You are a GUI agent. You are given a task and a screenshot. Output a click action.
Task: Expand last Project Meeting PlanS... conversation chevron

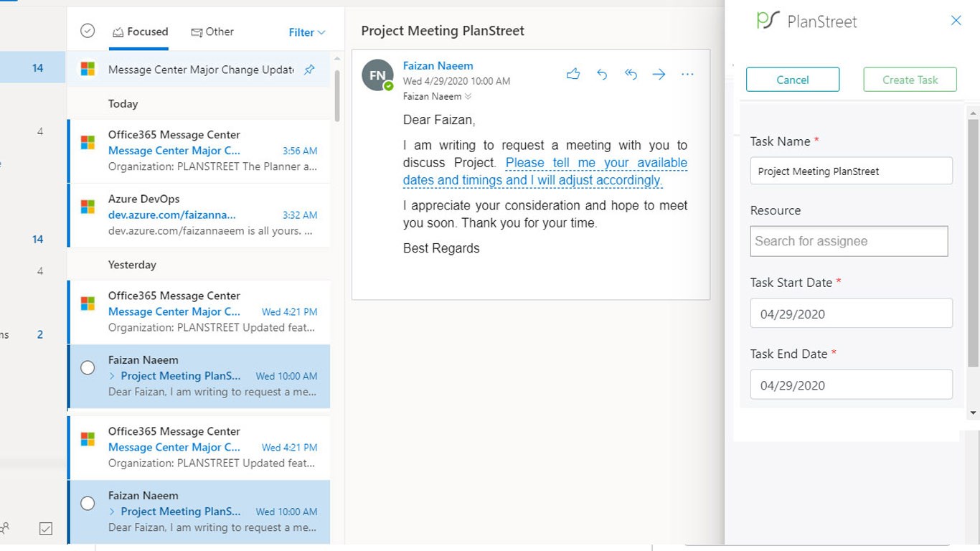click(x=112, y=512)
